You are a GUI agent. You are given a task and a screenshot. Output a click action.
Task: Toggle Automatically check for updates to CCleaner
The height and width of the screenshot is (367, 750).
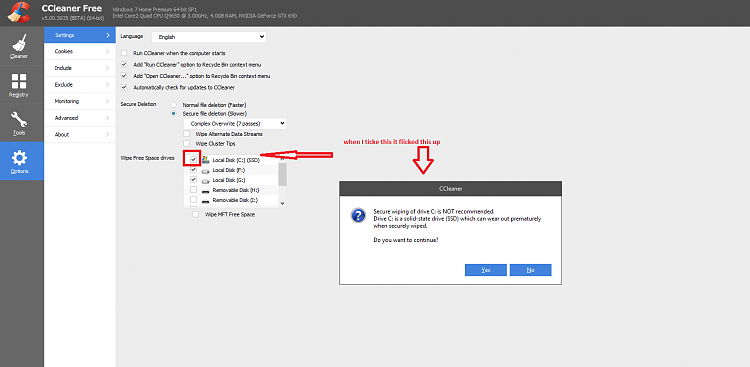coord(124,88)
